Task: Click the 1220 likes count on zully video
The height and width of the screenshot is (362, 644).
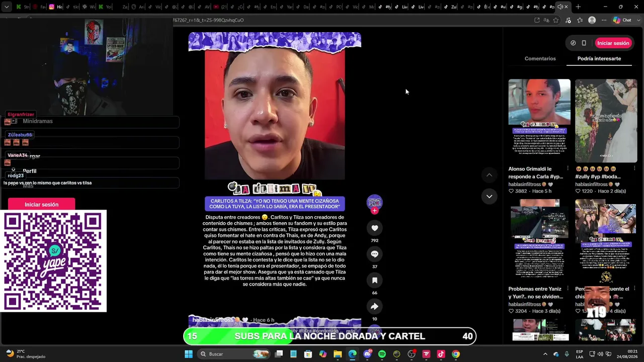Action: 584,192
